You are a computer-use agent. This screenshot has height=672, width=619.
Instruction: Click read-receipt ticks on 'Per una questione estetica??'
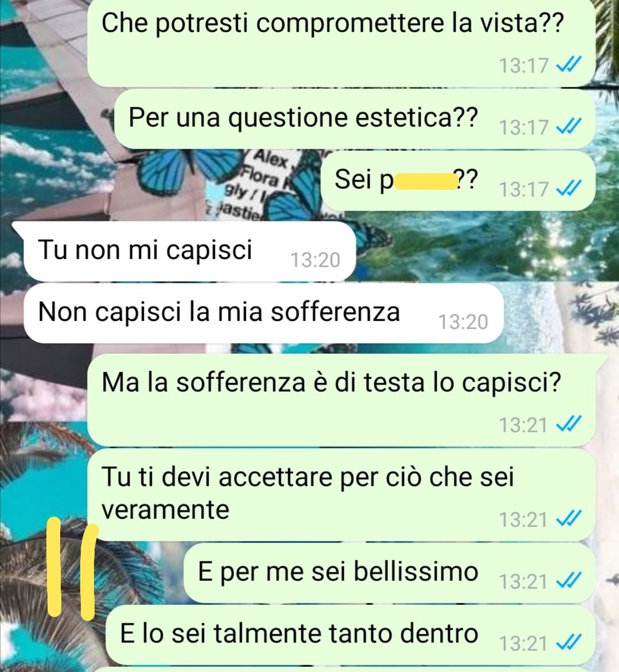[569, 126]
